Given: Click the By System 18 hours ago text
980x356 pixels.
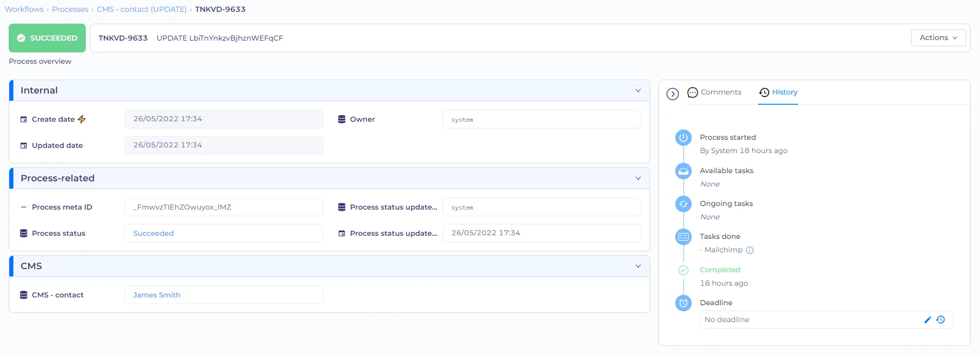Looking at the screenshot, I should (744, 151).
